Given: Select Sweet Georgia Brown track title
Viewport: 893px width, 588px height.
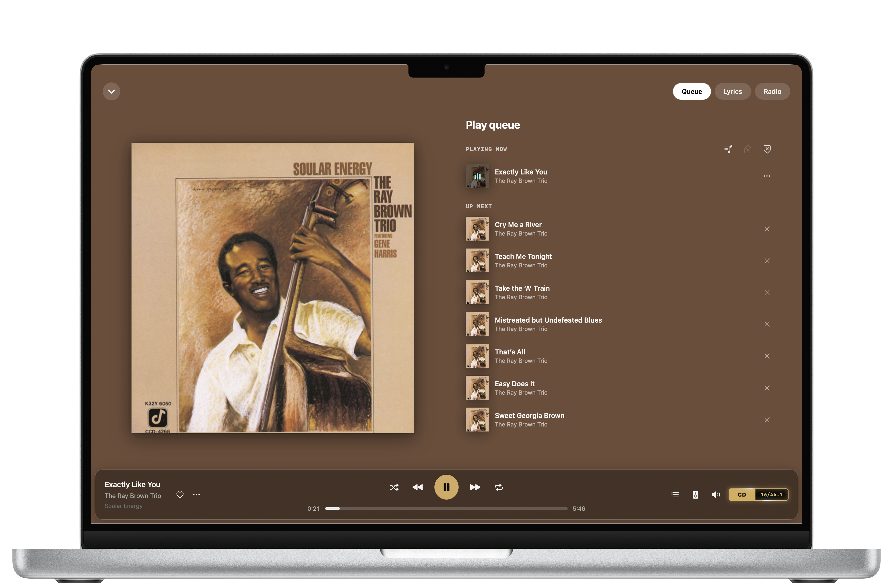Looking at the screenshot, I should 529,416.
